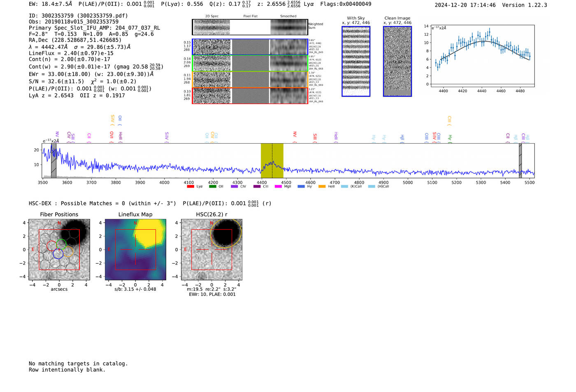Click the LyA z = 2.6543 text
Image resolution: width=576 pixels, height=392 pixels.
tap(51, 95)
